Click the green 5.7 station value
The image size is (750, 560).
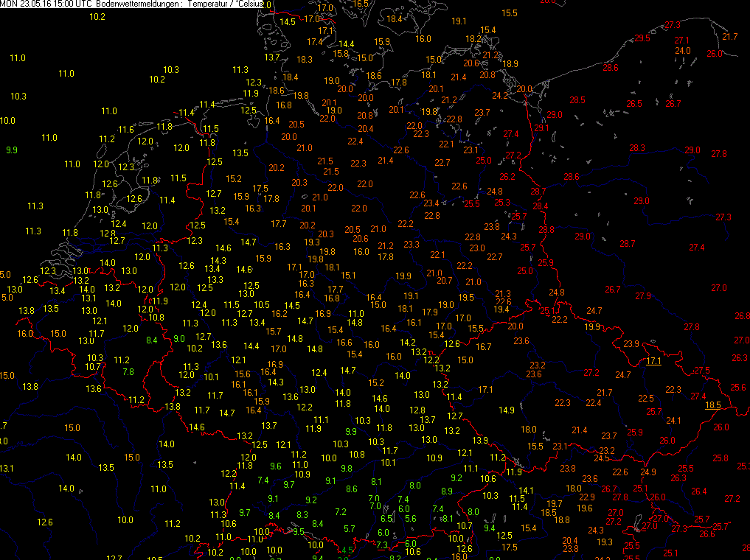350,528
